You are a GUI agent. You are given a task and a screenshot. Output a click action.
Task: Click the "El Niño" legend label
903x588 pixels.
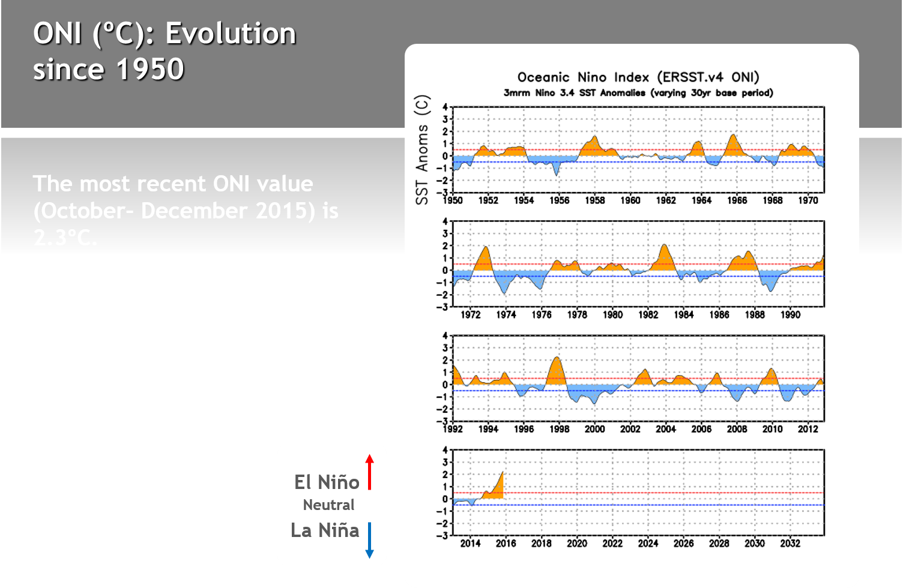pos(327,482)
